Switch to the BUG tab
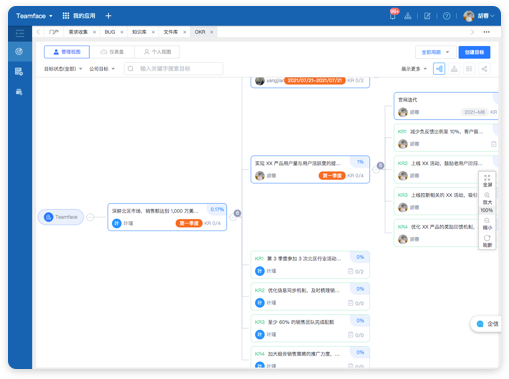The height and width of the screenshot is (379, 509). (x=110, y=32)
